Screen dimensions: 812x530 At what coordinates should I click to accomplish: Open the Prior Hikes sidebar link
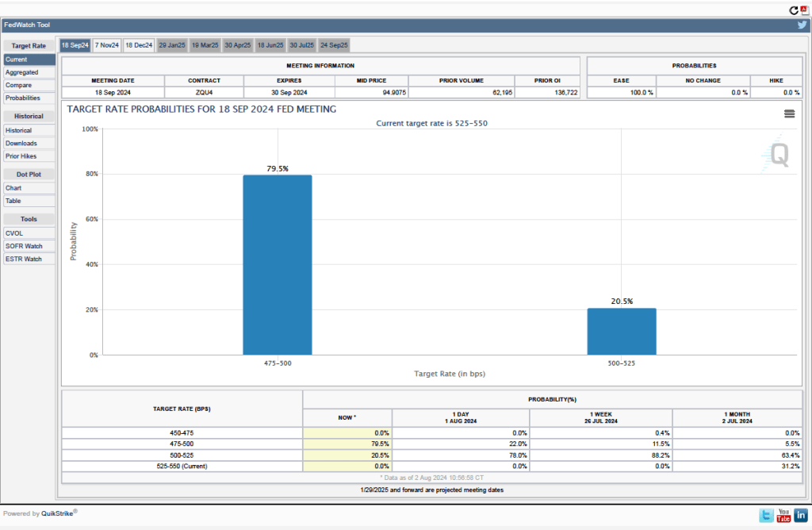pos(22,156)
